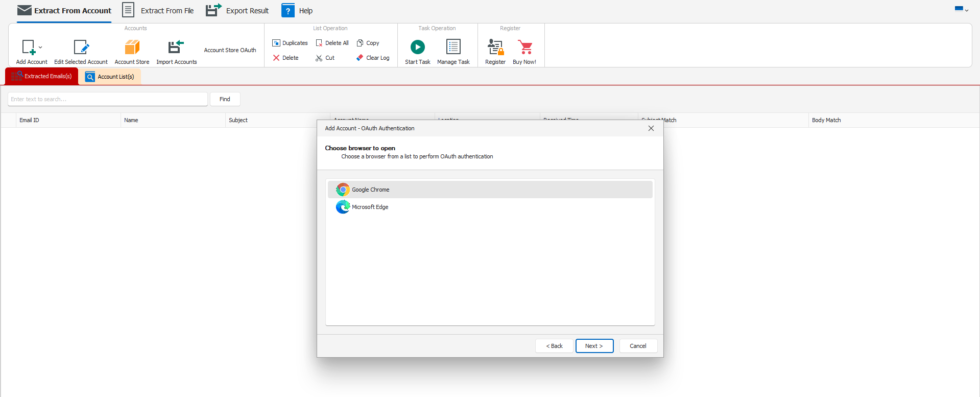Screen dimensions: 980x397
Task: Click the search text field
Action: coord(107,99)
